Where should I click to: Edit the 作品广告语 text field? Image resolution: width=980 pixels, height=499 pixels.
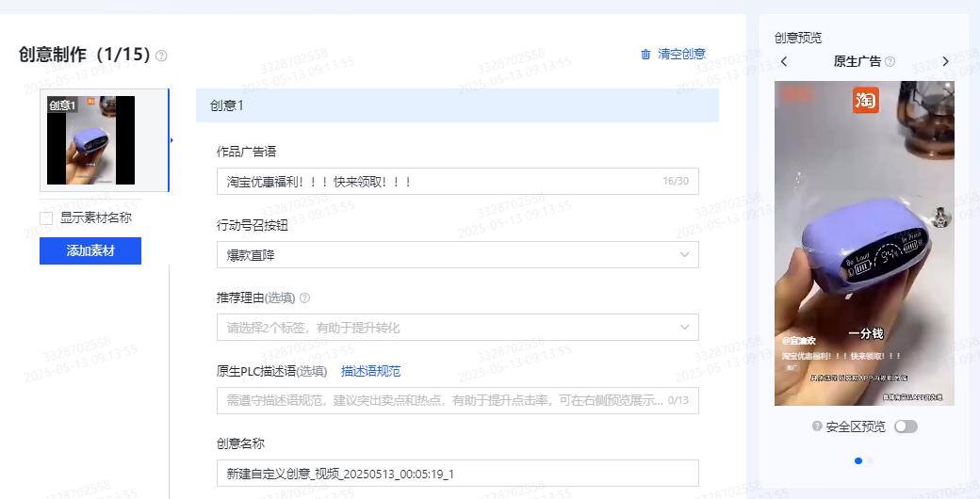(458, 181)
